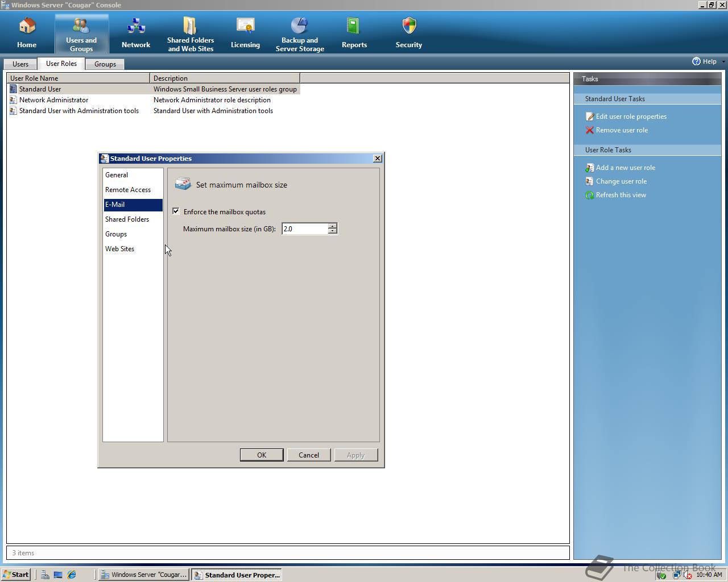
Task: Click the taskbar clock showing 10:40 AM
Action: (x=709, y=575)
